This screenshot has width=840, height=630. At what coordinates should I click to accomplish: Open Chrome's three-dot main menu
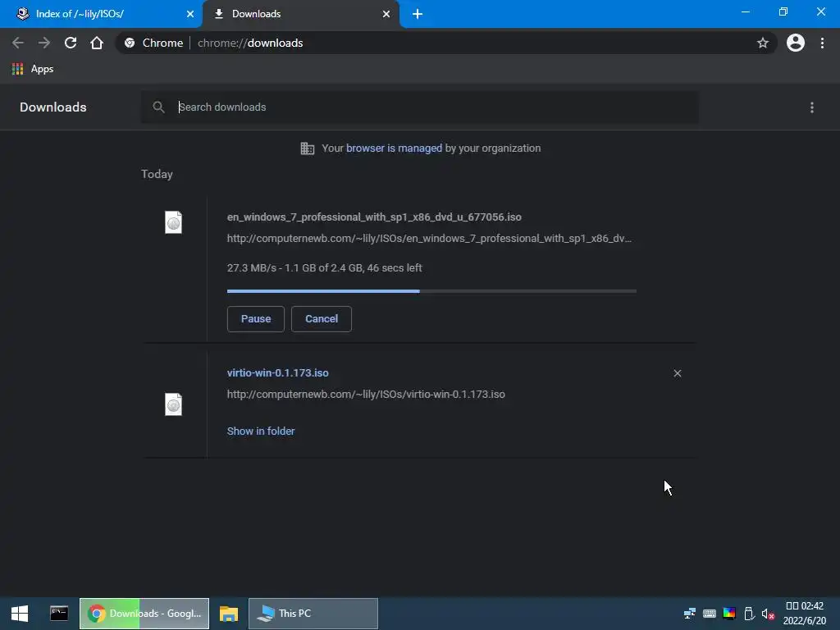point(822,43)
